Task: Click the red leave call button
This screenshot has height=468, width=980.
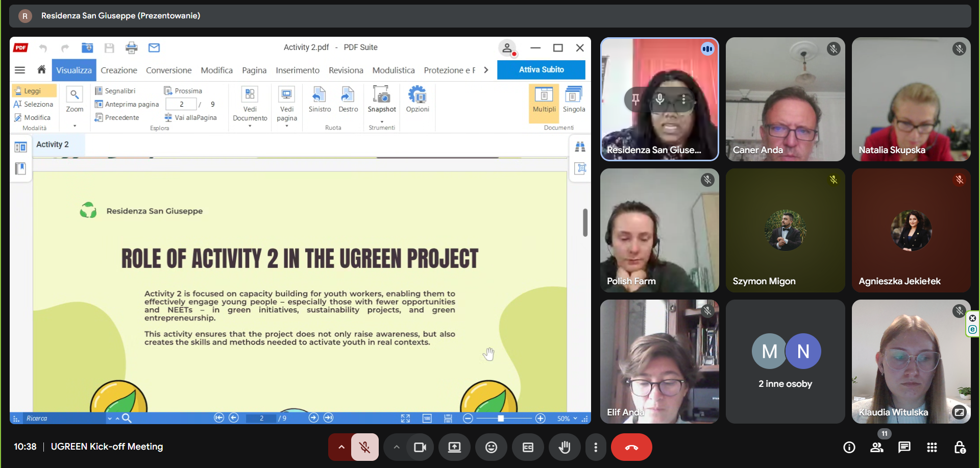Action: click(x=631, y=448)
